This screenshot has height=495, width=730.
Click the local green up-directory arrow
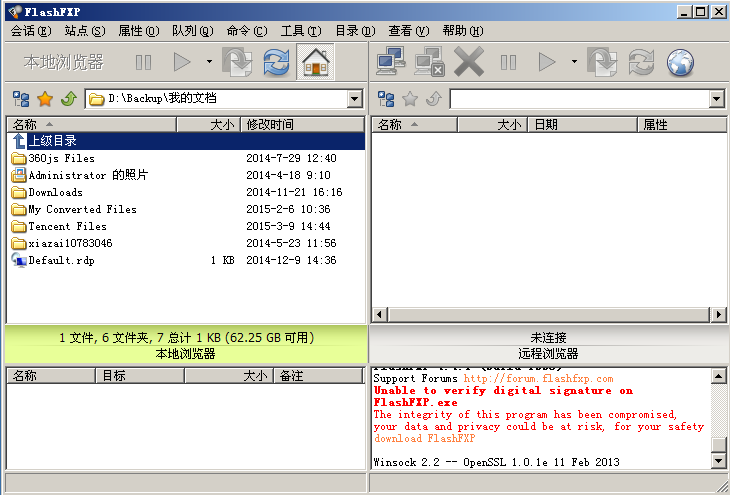(x=69, y=99)
